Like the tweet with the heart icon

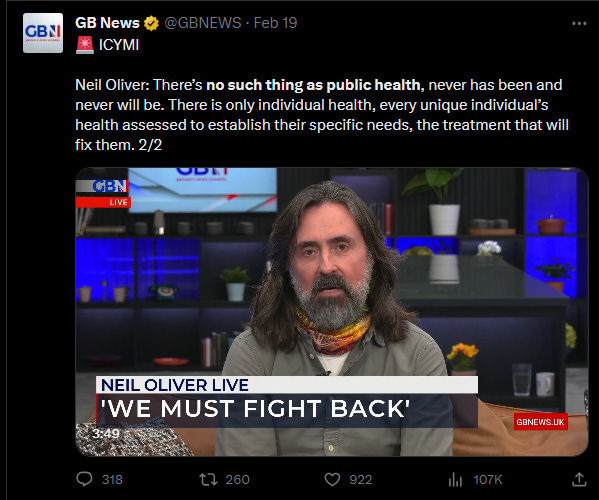(x=332, y=479)
